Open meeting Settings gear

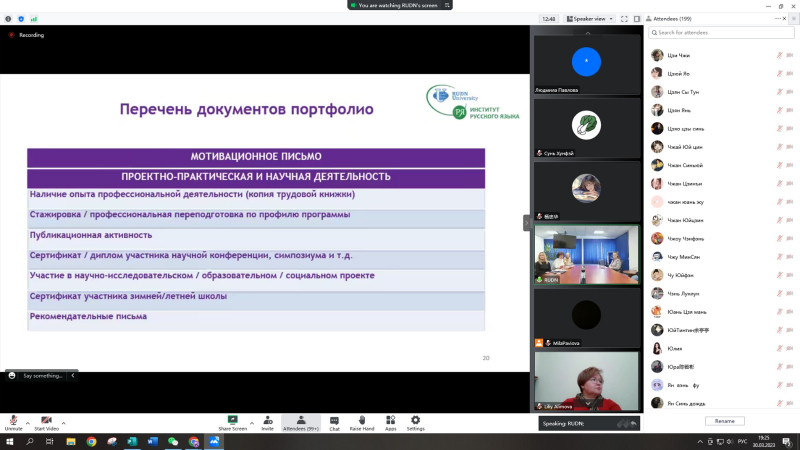pos(415,421)
